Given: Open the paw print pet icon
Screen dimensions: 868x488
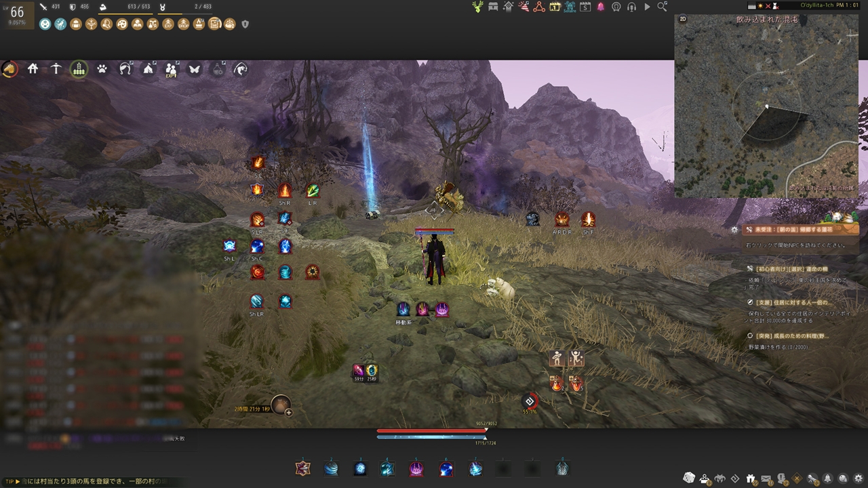Looking at the screenshot, I should point(102,68).
